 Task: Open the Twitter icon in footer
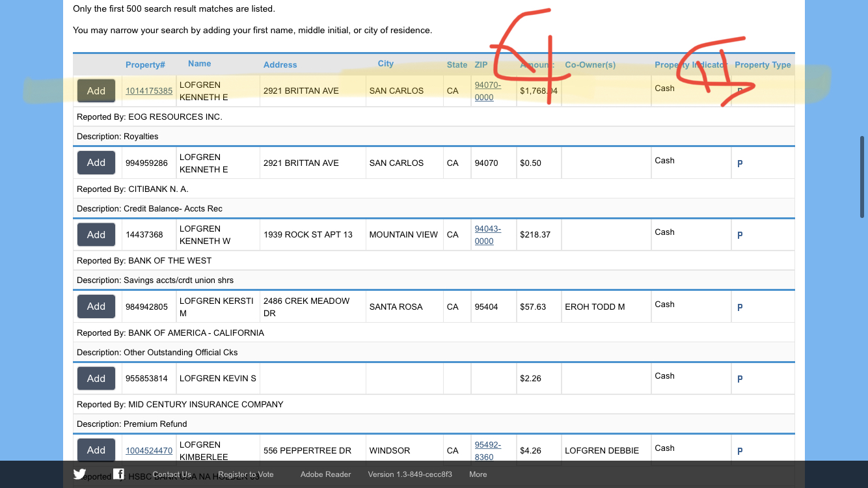pos(79,474)
